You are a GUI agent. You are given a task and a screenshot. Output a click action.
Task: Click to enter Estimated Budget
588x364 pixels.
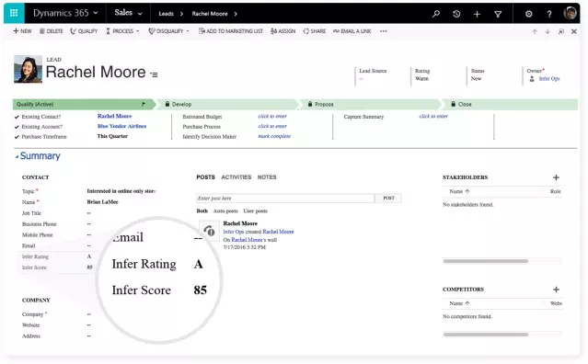point(272,116)
